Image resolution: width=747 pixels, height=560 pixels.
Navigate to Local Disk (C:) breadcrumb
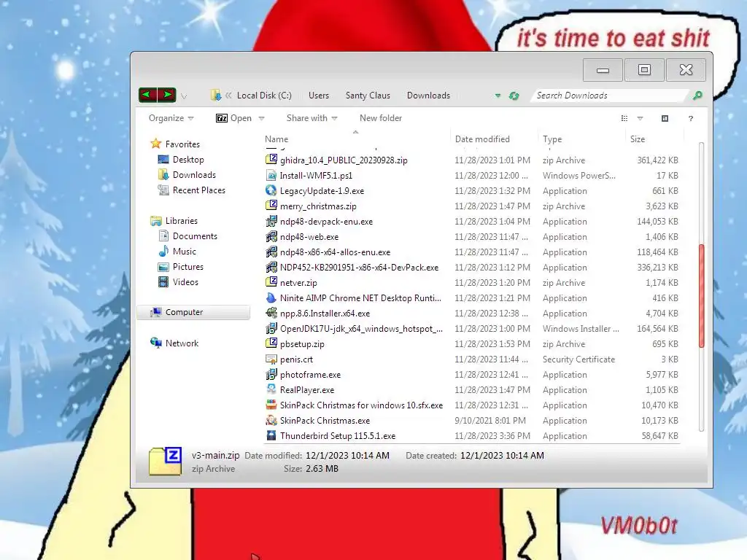pos(264,96)
